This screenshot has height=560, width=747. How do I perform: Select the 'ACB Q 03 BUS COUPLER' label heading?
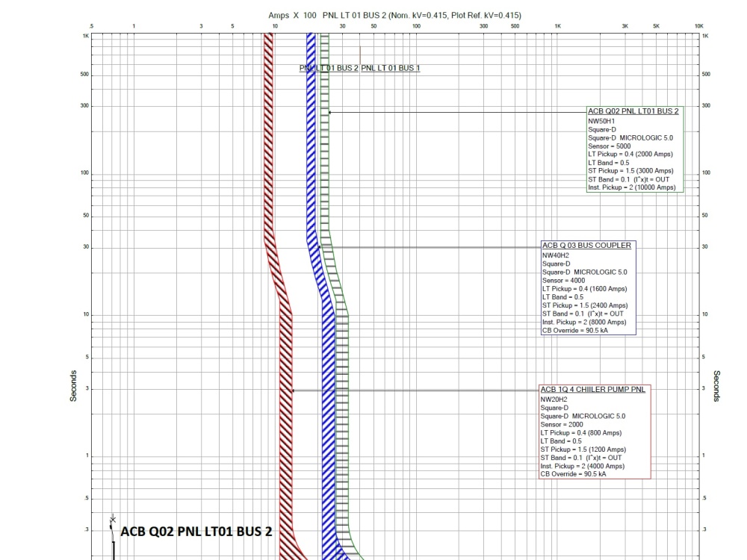click(586, 245)
